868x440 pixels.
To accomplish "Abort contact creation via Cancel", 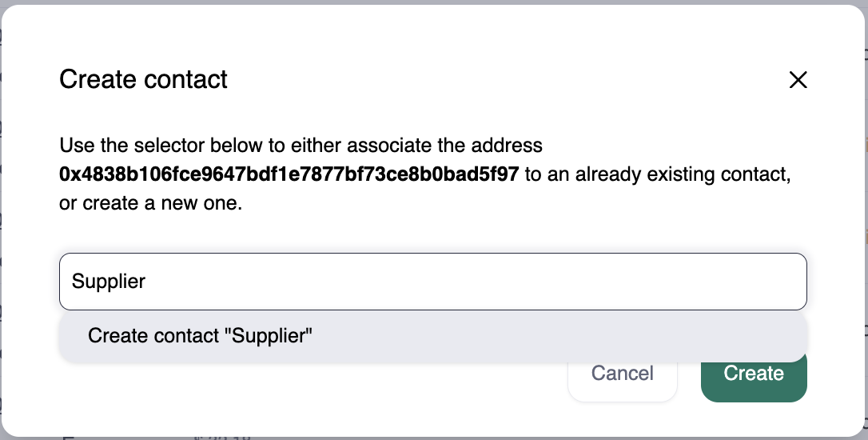I will pos(622,375).
